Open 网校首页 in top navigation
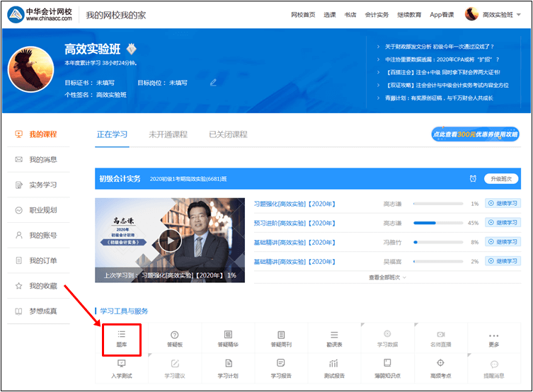This screenshot has height=392, width=533. (303, 15)
